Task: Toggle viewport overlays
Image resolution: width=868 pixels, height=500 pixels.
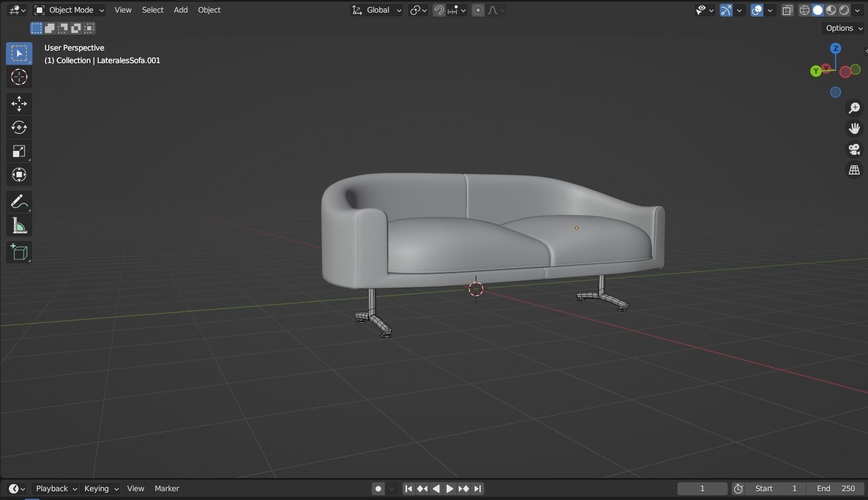Action: (x=757, y=10)
